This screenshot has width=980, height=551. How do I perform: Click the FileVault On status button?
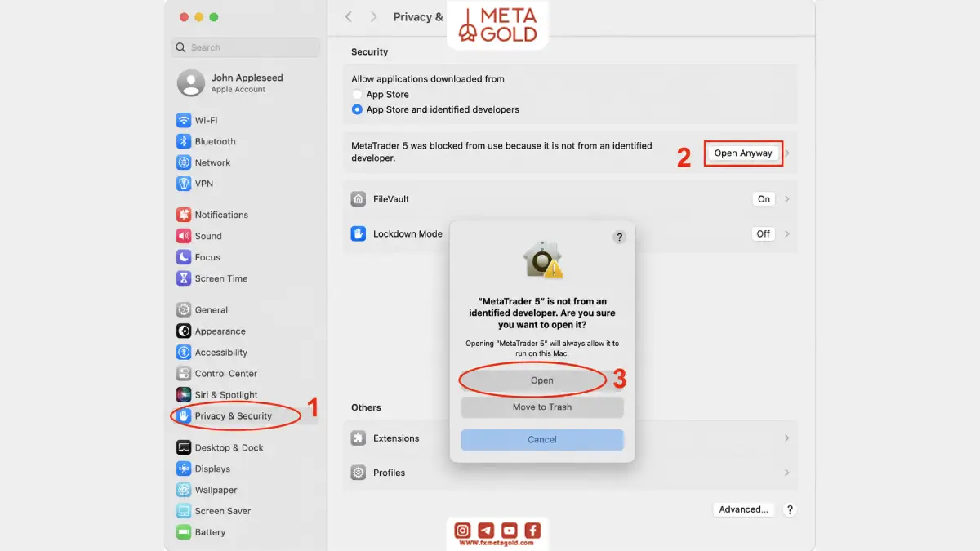(764, 199)
